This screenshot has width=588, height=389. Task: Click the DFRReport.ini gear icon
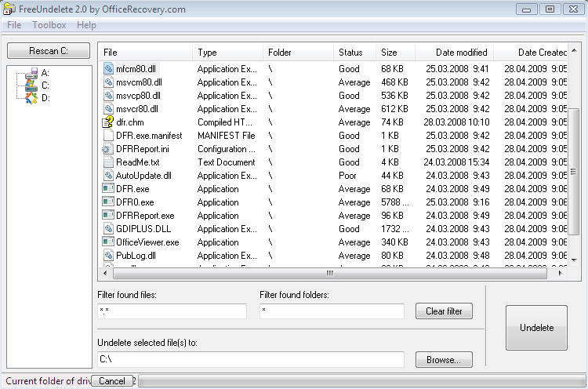pyautogui.click(x=108, y=149)
